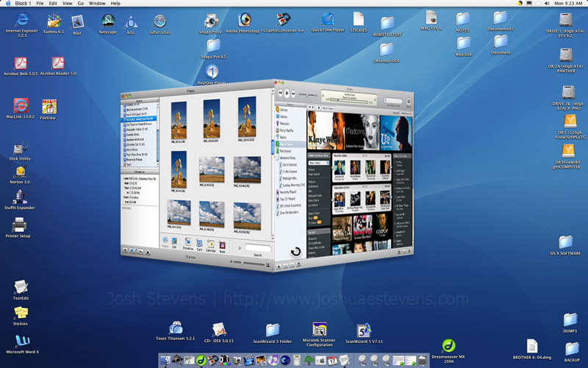This screenshot has width=588, height=368.
Task: Open the Mail desktop icon
Action: 77,22
